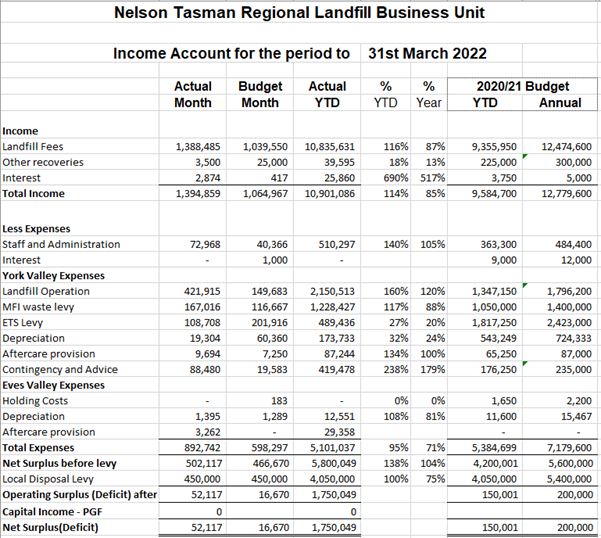Click the '% Year' column header
Image resolution: width=601 pixels, height=538 pixels.
tap(429, 95)
